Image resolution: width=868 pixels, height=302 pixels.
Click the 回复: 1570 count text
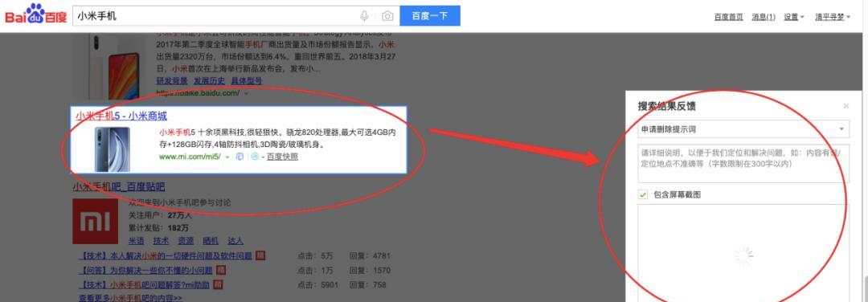click(370, 271)
